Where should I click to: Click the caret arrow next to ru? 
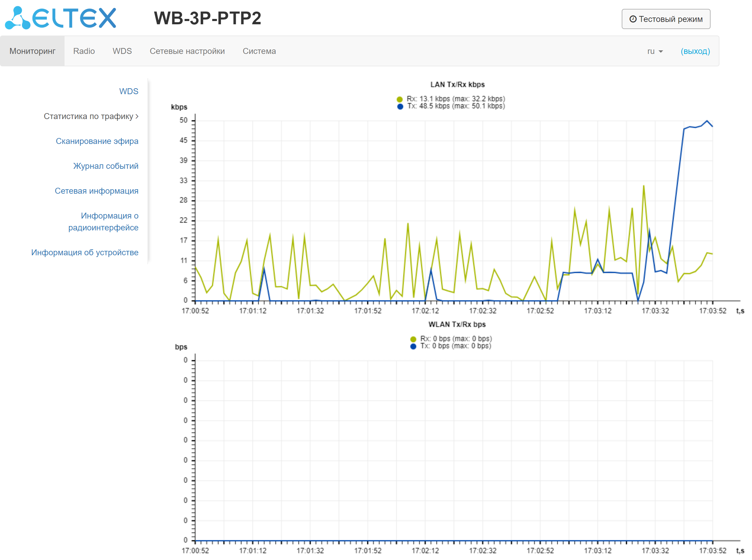[x=661, y=52]
